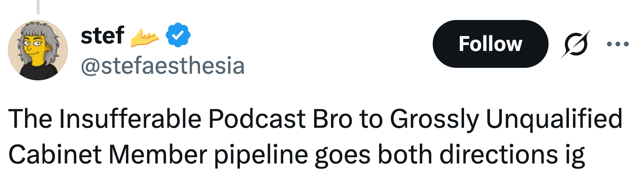The height and width of the screenshot is (196, 644).
Task: Click the blue verified checkmark badge
Action: 178,35
